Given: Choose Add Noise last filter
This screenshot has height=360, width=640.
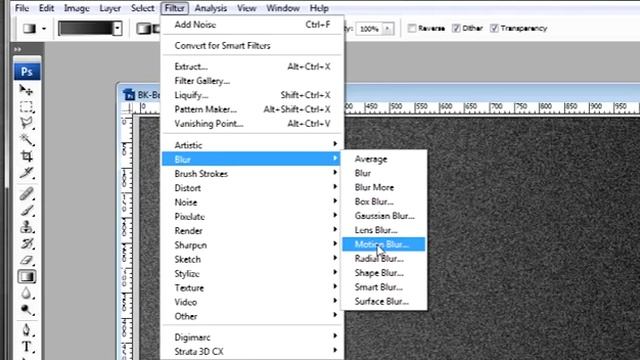Looking at the screenshot, I should point(252,24).
